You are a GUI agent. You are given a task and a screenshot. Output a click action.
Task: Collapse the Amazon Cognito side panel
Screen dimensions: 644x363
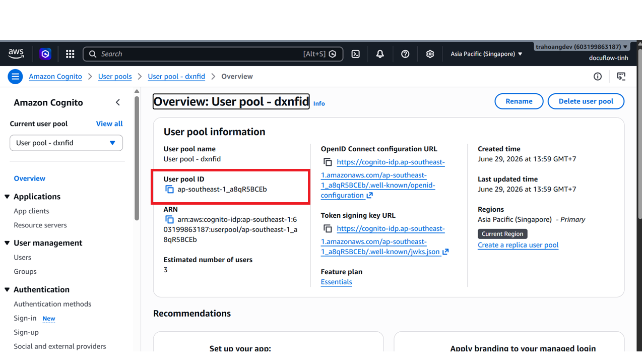pos(118,102)
